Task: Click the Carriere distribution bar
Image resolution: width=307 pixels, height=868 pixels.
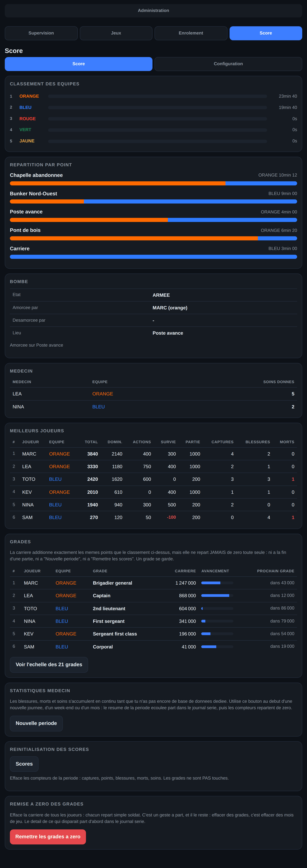Action: [x=153, y=257]
